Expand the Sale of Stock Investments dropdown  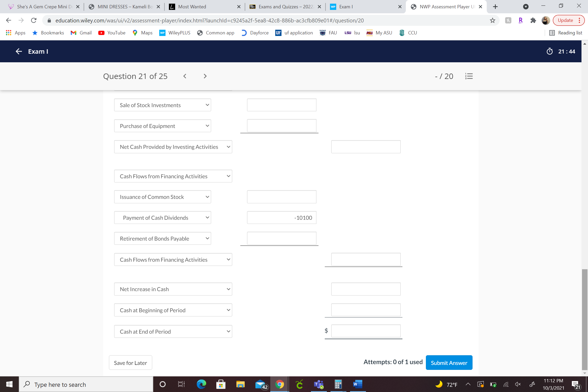click(162, 105)
